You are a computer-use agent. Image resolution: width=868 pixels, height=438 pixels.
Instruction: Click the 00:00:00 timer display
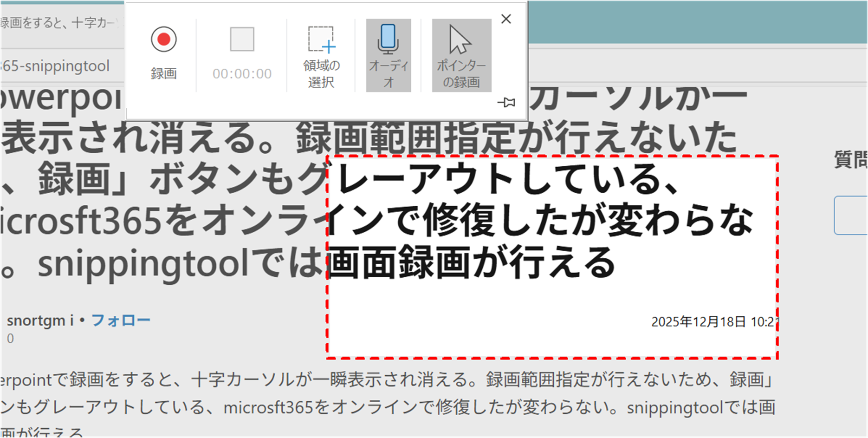[x=242, y=73]
